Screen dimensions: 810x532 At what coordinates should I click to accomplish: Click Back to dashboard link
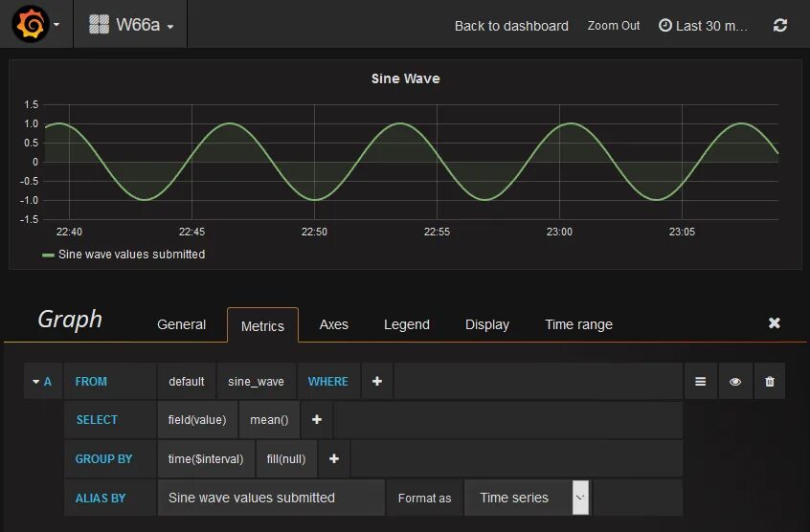511,26
